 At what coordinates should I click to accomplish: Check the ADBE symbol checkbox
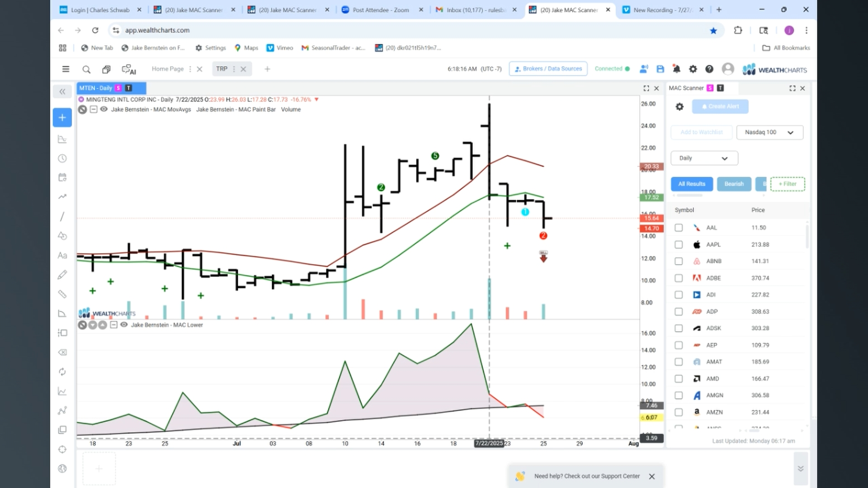point(679,278)
